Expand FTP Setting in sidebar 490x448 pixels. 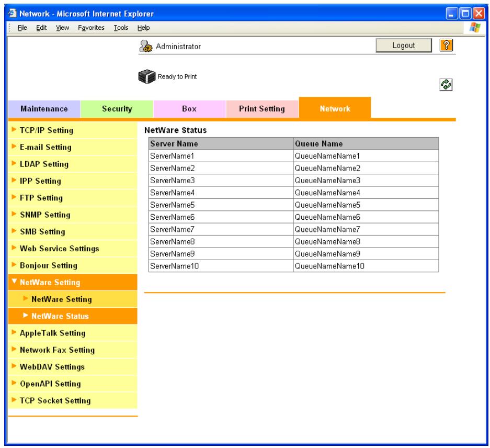73,198
